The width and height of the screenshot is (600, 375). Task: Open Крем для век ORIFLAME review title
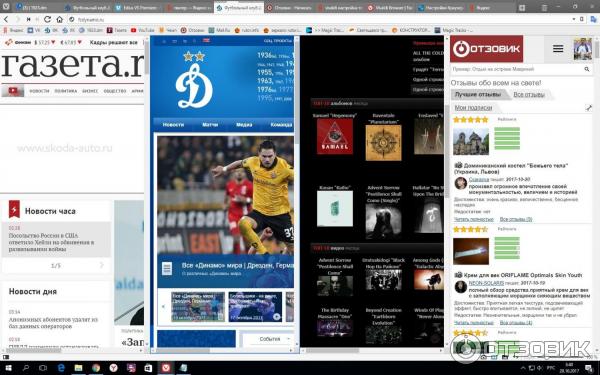(x=523, y=275)
